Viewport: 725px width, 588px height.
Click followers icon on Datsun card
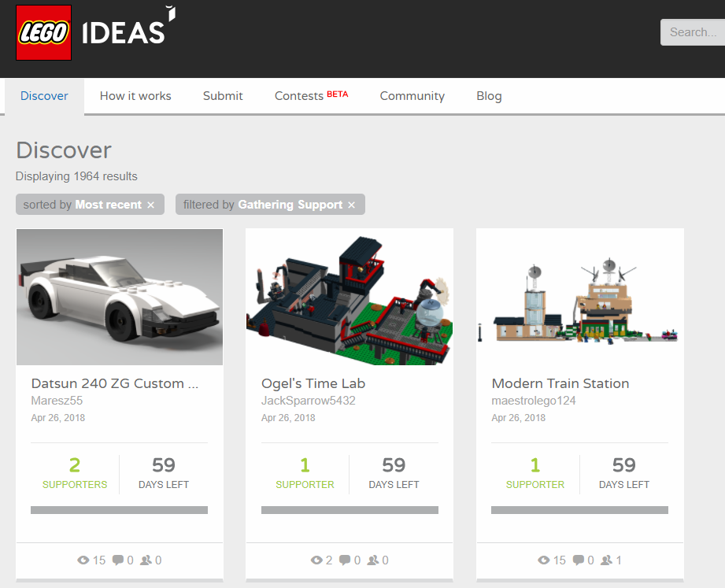(x=146, y=560)
